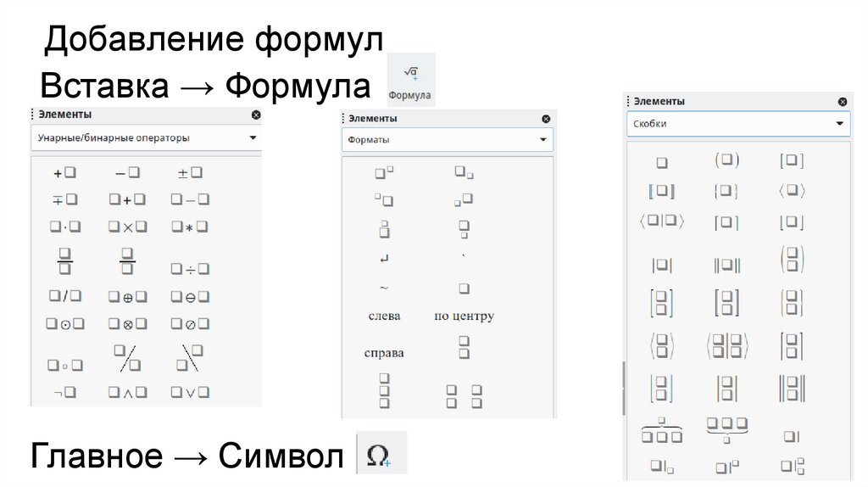Select the plus-minus unary operator

click(x=190, y=173)
